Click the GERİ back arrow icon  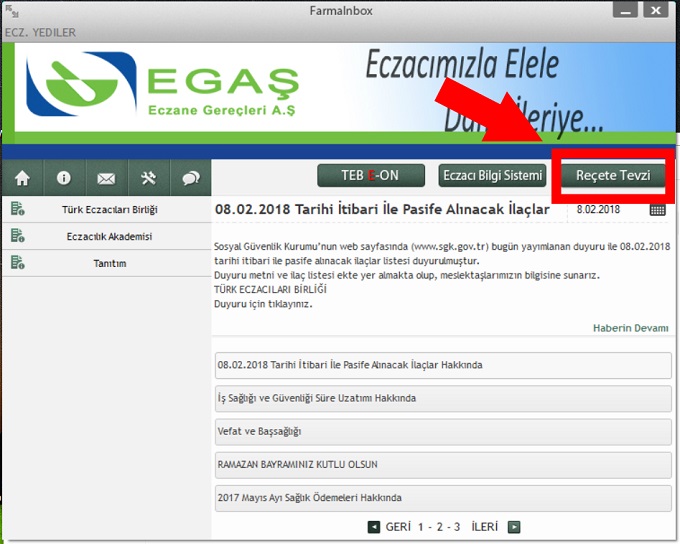[374, 527]
